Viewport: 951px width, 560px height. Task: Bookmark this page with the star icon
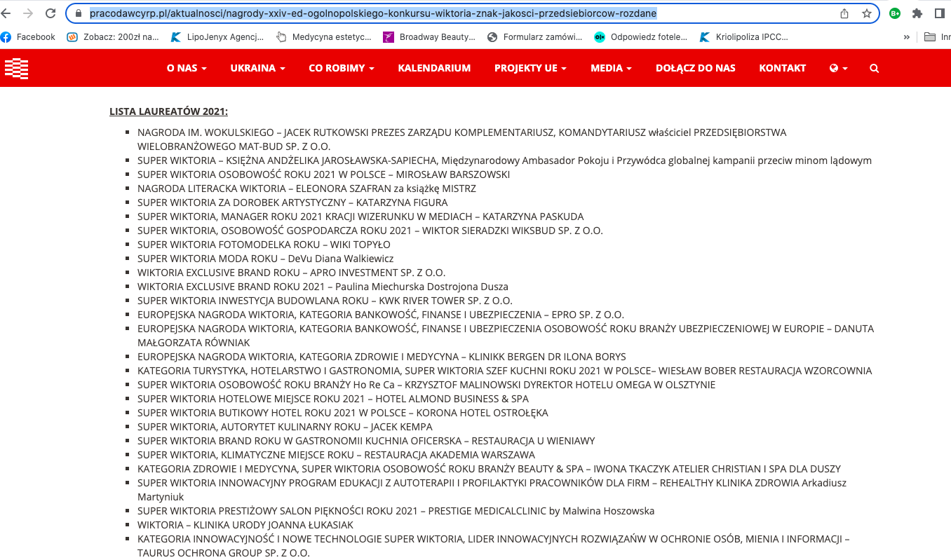point(867,13)
